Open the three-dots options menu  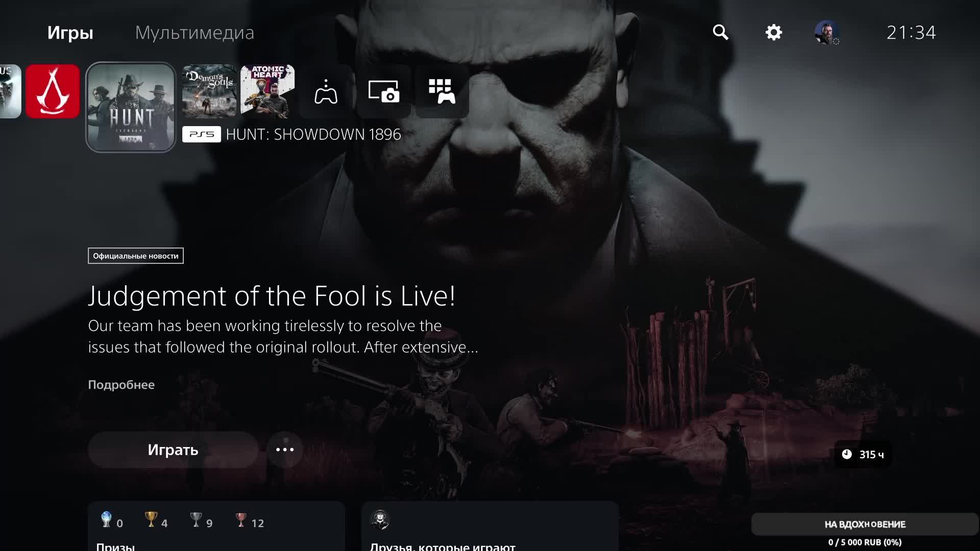pos(285,449)
